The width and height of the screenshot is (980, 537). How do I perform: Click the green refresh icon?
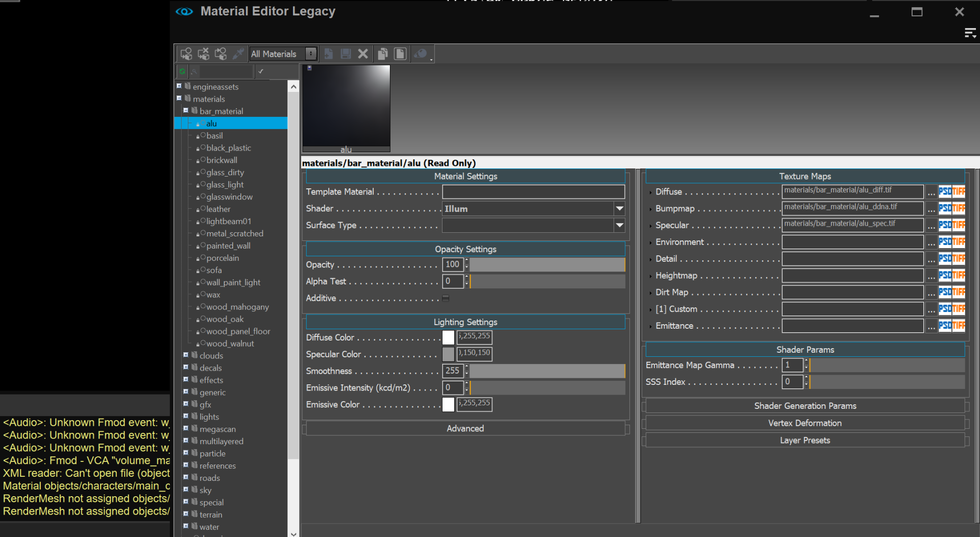coord(182,71)
